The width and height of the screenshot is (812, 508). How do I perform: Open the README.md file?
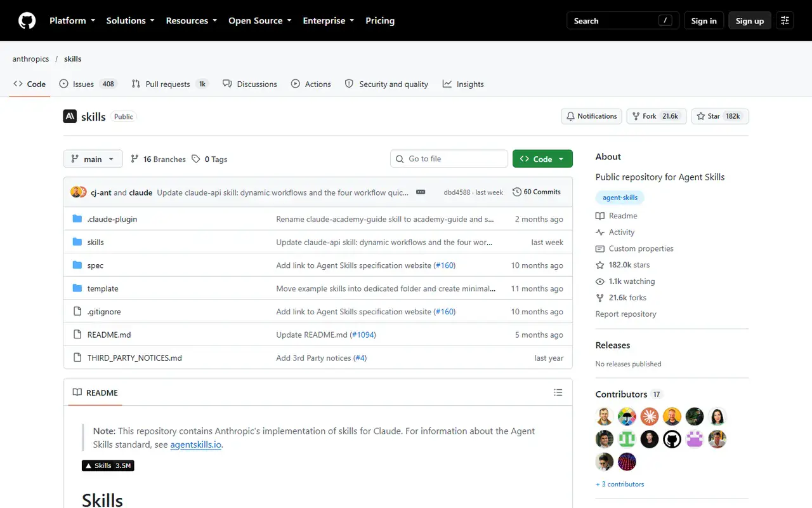tap(109, 335)
